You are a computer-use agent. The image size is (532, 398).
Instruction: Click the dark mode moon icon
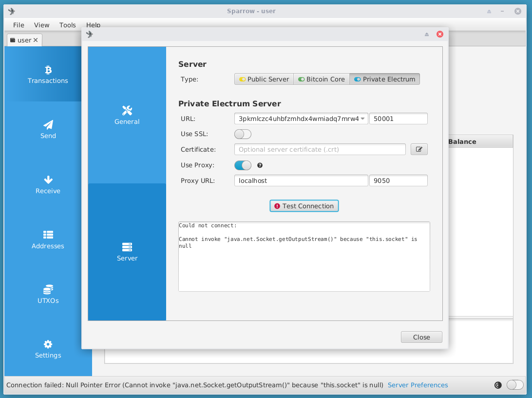coord(497,385)
